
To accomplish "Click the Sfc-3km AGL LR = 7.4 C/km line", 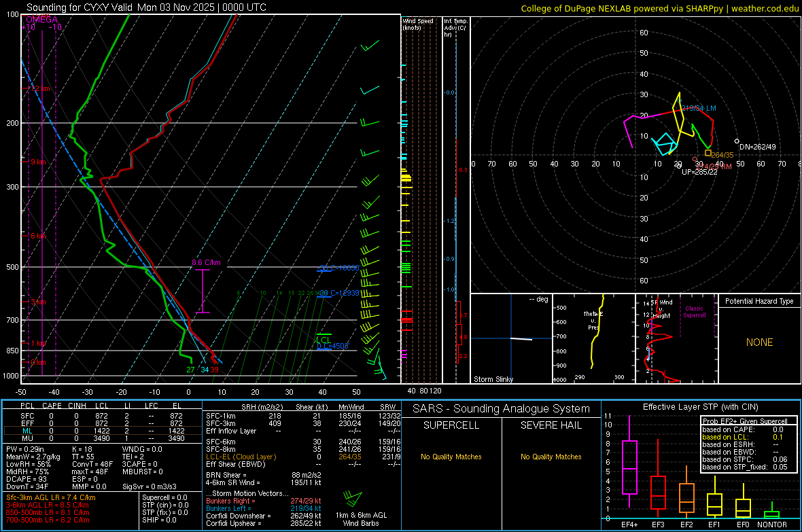I will point(51,497).
